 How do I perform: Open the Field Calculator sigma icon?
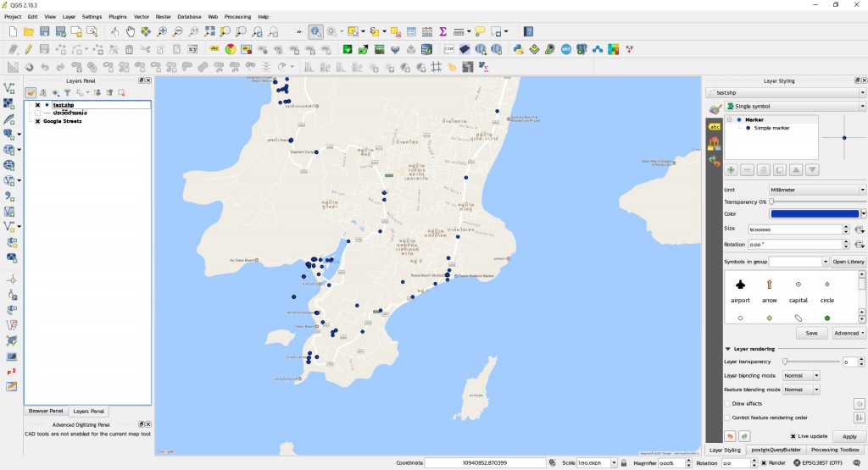click(442, 31)
